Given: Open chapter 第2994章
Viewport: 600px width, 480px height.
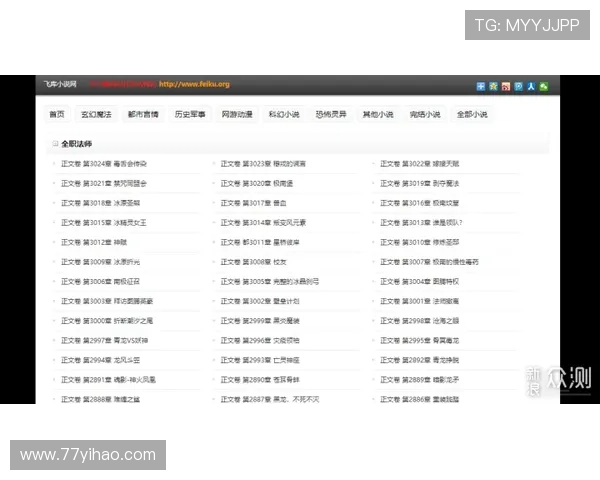Looking at the screenshot, I should coord(101,360).
